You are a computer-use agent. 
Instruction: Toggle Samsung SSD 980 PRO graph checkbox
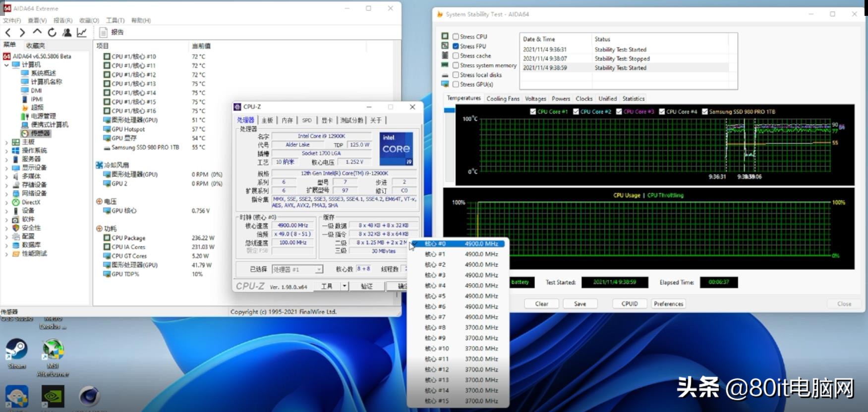pos(705,111)
